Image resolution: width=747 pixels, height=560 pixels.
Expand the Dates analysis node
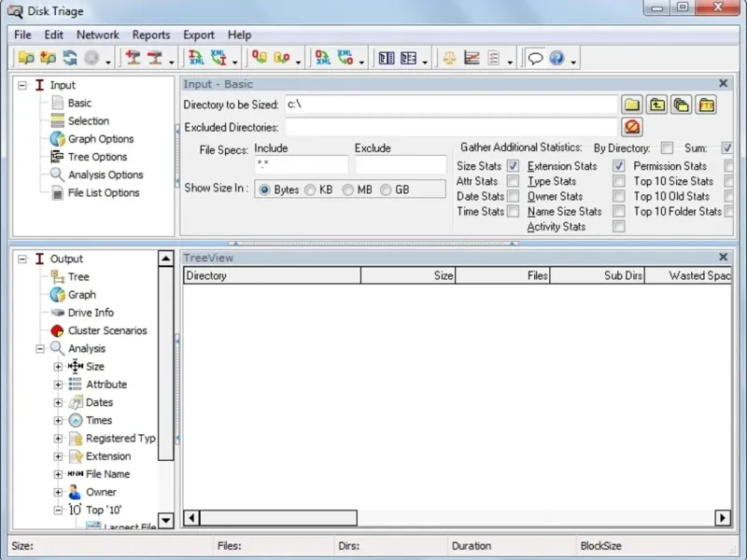(x=58, y=402)
